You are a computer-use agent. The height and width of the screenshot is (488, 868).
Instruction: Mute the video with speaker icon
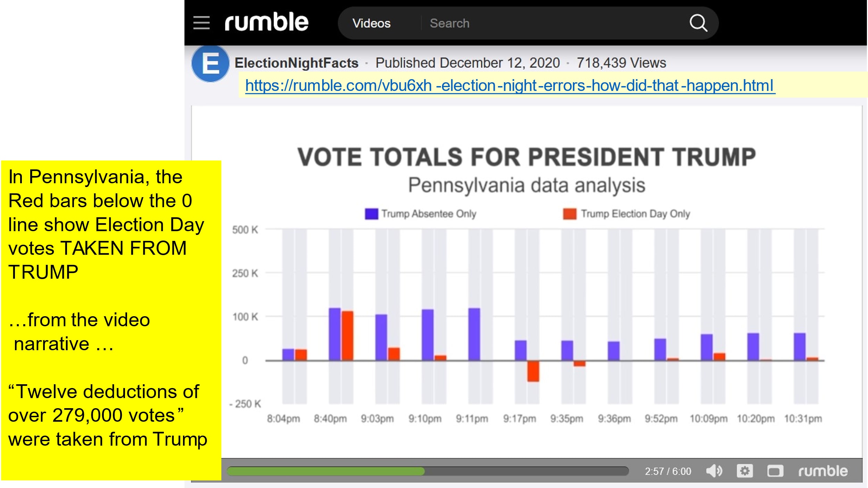714,471
